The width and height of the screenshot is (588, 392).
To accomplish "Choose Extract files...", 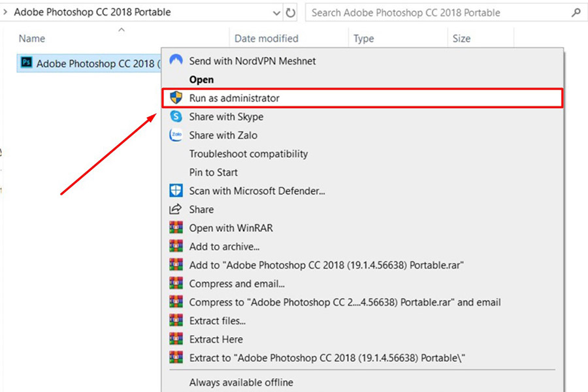I will [362, 321].
